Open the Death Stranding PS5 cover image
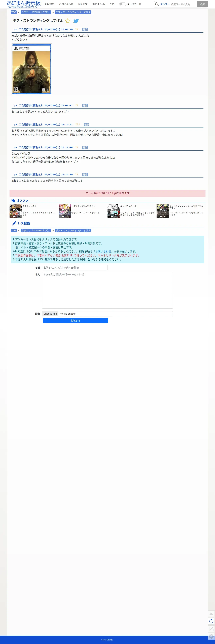 (32, 69)
